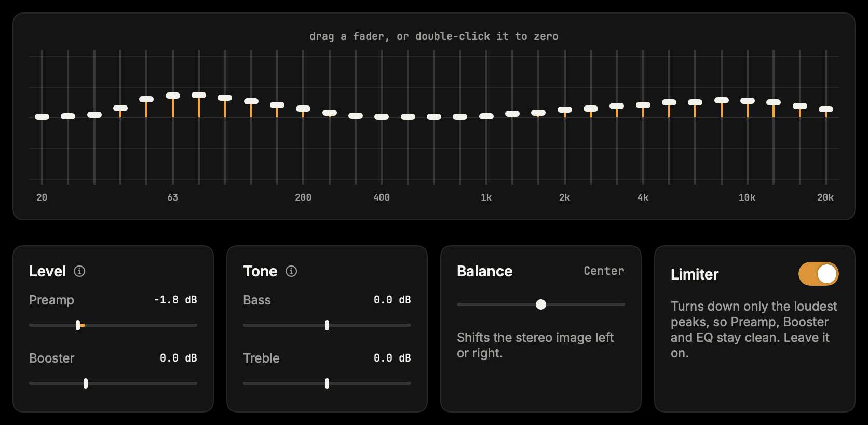Click the Balance heading

coord(484,271)
